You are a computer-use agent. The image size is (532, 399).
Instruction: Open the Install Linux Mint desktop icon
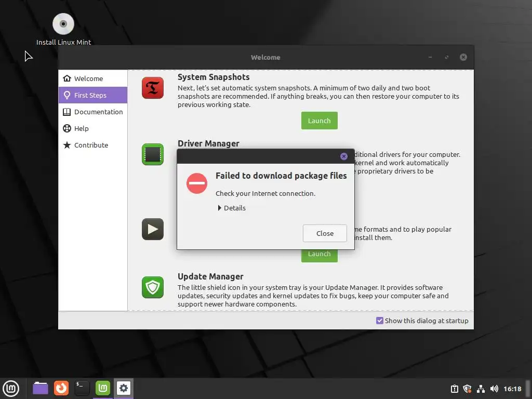[x=63, y=30]
